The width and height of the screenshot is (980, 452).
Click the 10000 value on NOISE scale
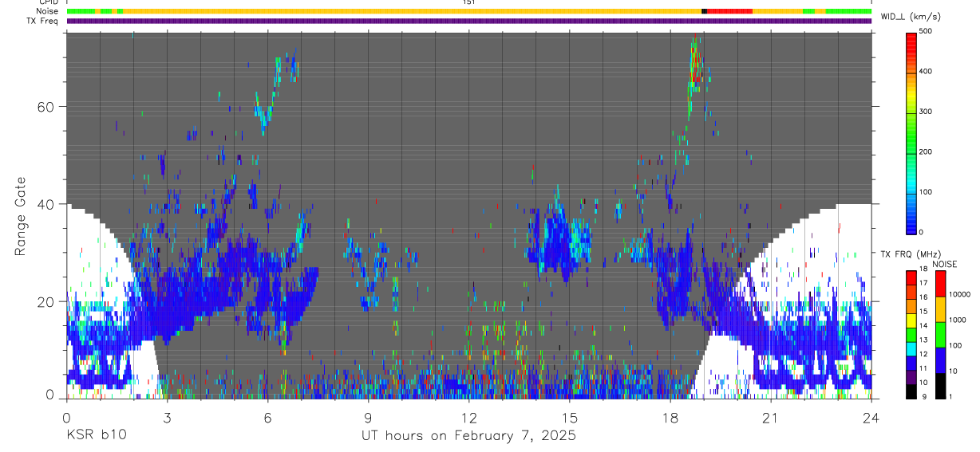[x=960, y=294]
